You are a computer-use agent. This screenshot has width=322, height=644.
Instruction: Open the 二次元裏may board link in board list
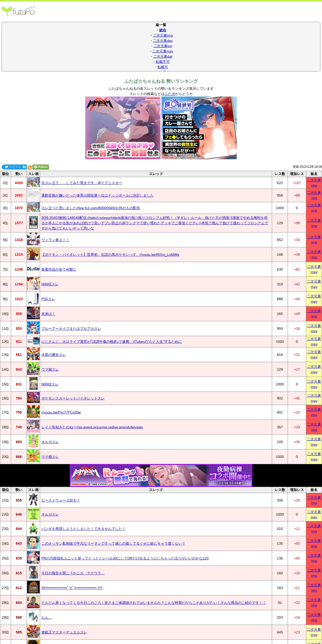point(163,51)
